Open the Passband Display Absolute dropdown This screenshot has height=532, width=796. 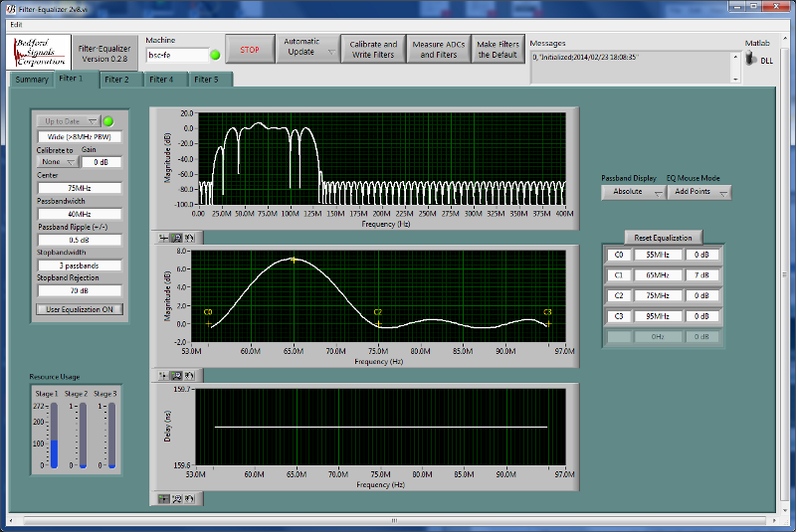pyautogui.click(x=634, y=192)
